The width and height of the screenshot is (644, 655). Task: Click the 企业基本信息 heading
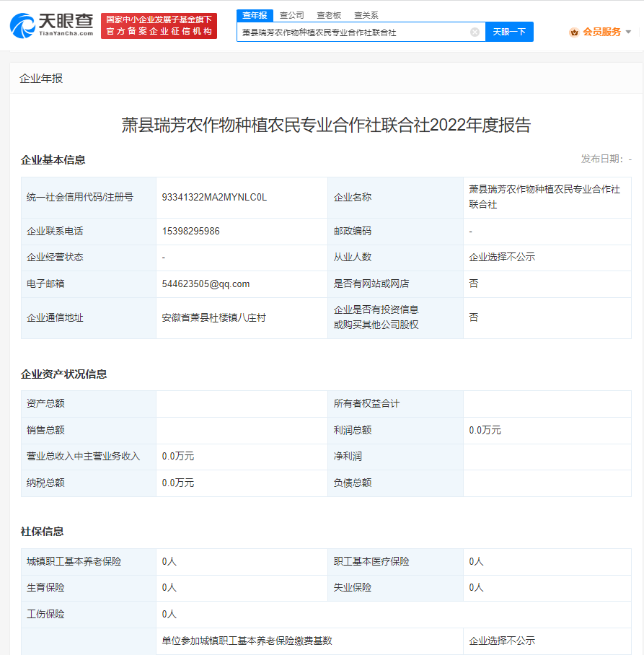(x=53, y=160)
